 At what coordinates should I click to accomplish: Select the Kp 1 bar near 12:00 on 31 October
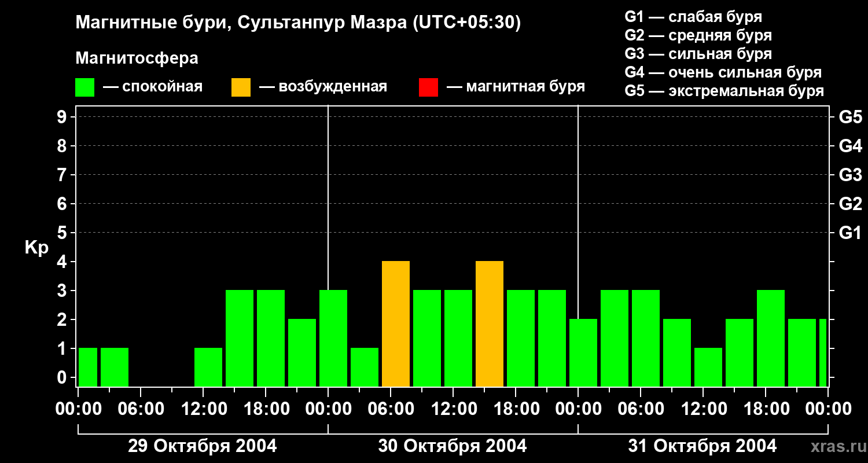(708, 368)
